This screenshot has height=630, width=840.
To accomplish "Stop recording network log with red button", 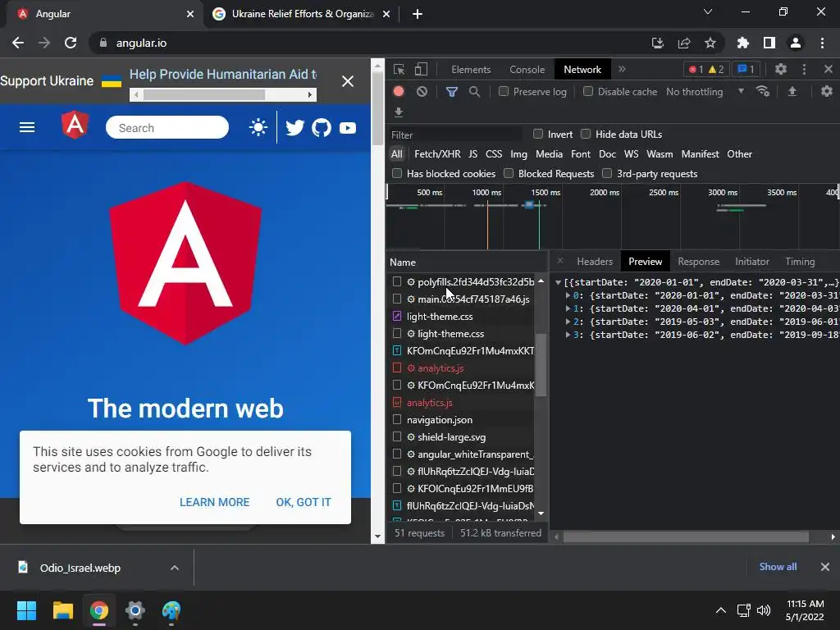I will pyautogui.click(x=399, y=91).
